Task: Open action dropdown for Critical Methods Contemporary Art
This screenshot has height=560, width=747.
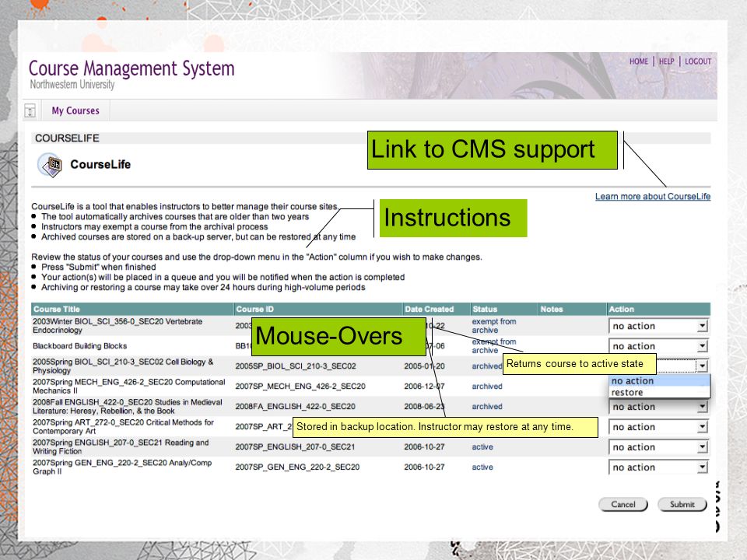Action: tap(658, 427)
